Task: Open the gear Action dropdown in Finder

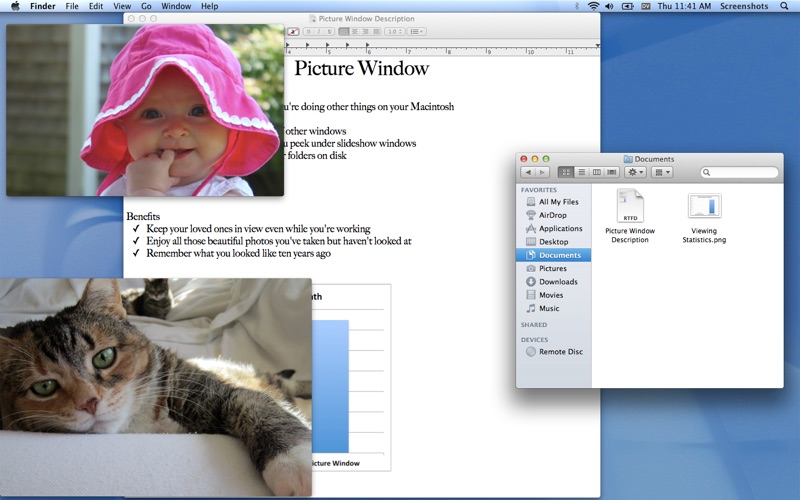Action: pyautogui.click(x=635, y=173)
